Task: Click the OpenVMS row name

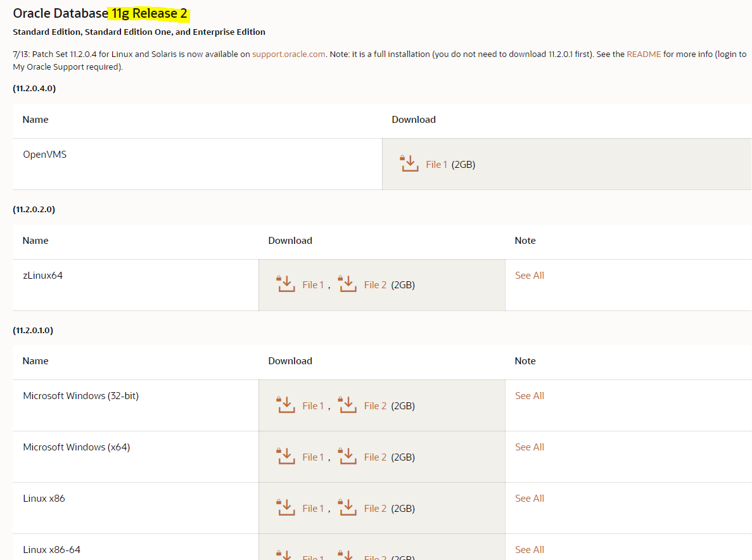Action: [44, 155]
